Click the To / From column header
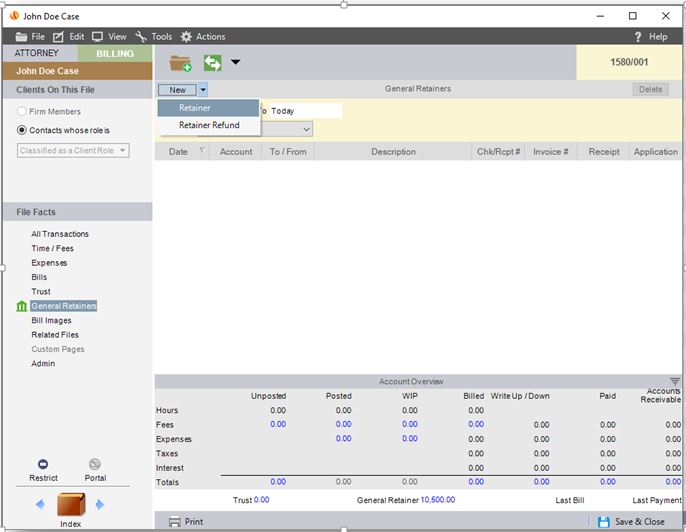This screenshot has width=686, height=532. pyautogui.click(x=288, y=151)
